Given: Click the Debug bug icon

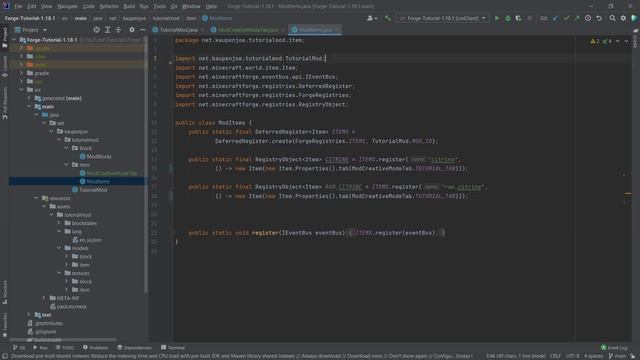Looking at the screenshot, I should [508, 18].
